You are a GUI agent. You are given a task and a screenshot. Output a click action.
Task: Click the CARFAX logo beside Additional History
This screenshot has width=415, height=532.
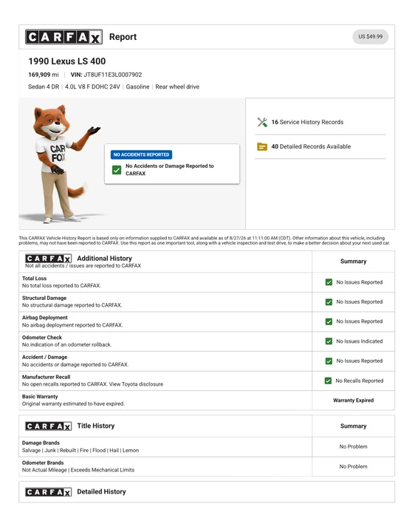[49, 259]
